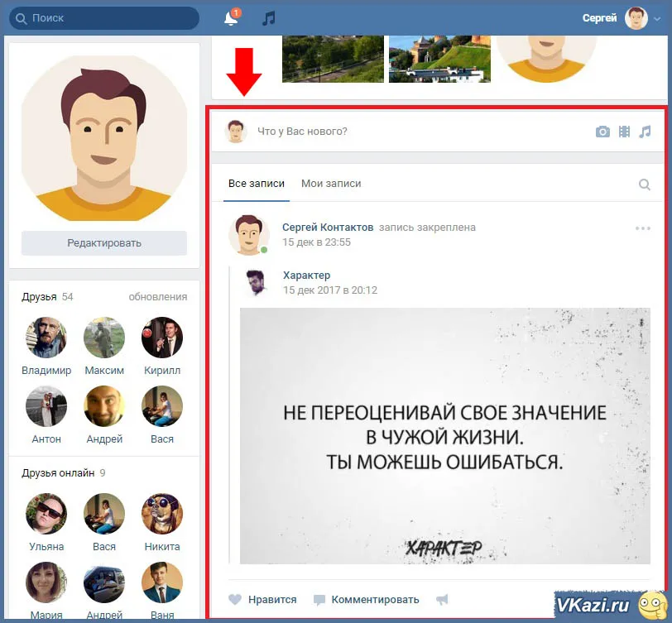Viewport: 672px width, 623px height.
Task: Open the обновления link in friends block
Action: (158, 297)
